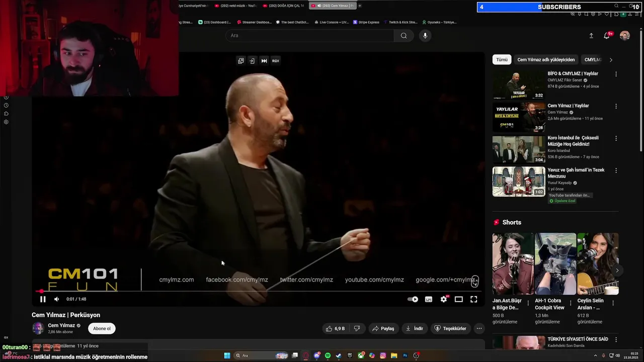Screen dimensions: 644x362
Task: Seek along the red video progress bar
Action: pos(259,291)
